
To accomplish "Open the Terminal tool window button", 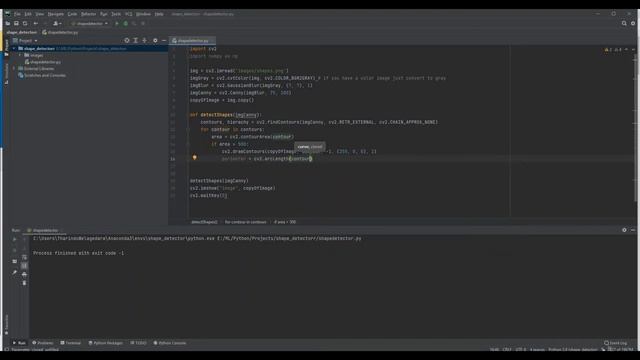I will (71, 343).
